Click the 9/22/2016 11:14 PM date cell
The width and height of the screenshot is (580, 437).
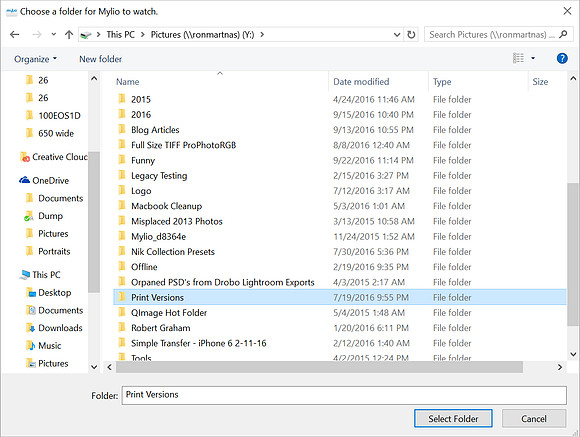[373, 161]
